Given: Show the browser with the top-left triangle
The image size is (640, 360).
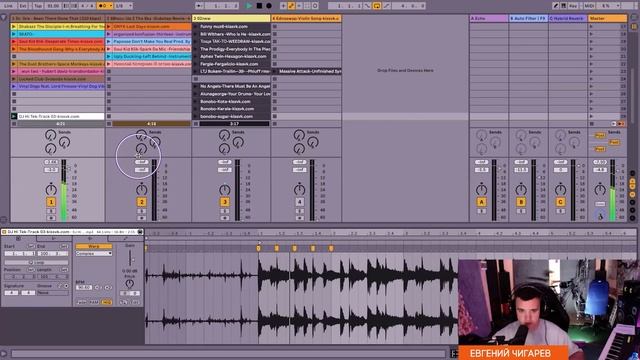Looking at the screenshot, I should coord(4,18).
